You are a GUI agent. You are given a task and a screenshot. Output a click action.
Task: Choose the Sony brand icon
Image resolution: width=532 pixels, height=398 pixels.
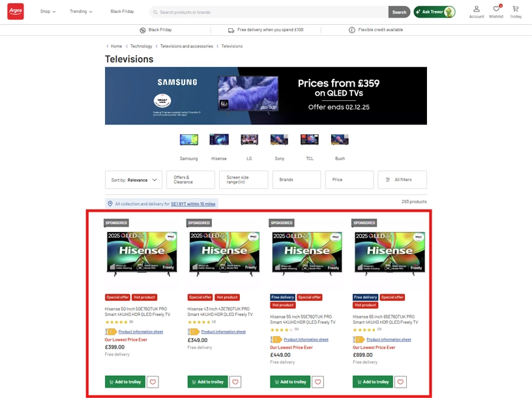(279, 141)
